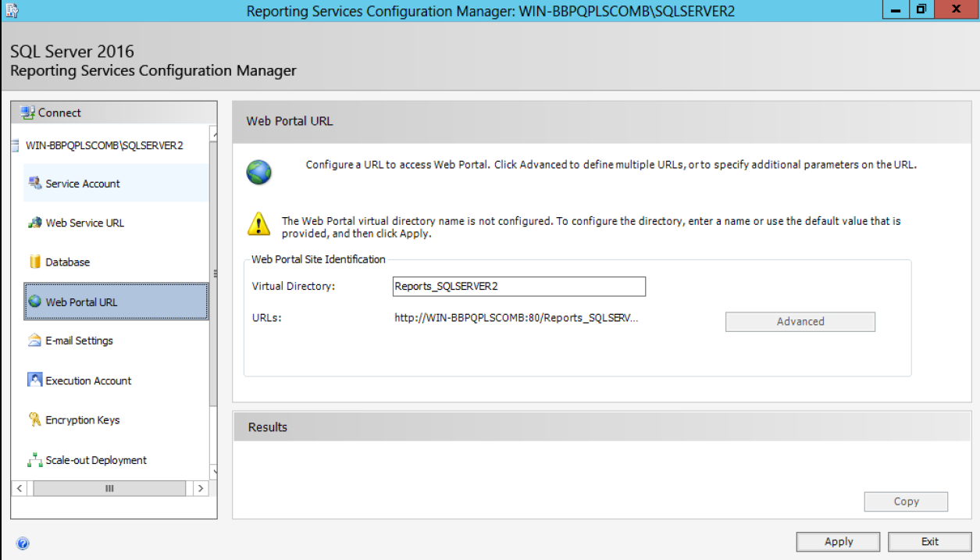This screenshot has width=980, height=560.
Task: Click the Database cylinder icon
Action: [35, 262]
